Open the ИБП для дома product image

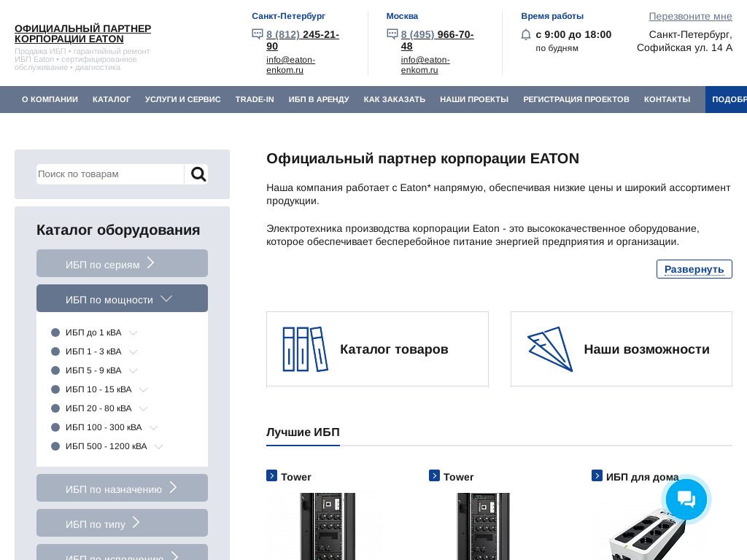click(648, 533)
